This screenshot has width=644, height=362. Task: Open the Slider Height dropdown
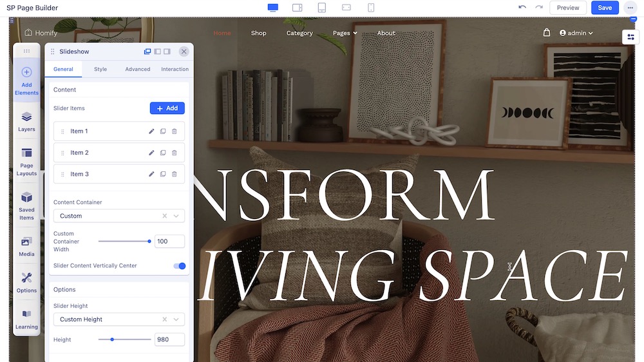[x=119, y=319]
